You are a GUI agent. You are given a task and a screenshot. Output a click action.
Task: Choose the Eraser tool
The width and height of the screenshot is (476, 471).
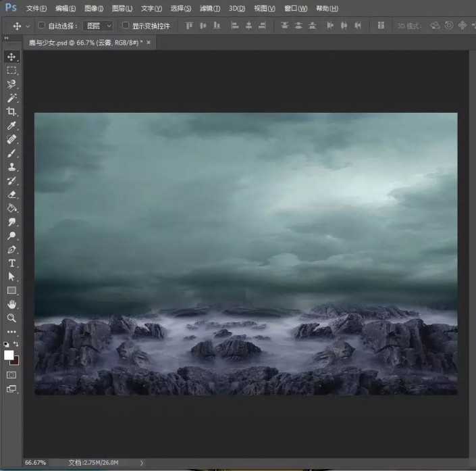tap(11, 195)
